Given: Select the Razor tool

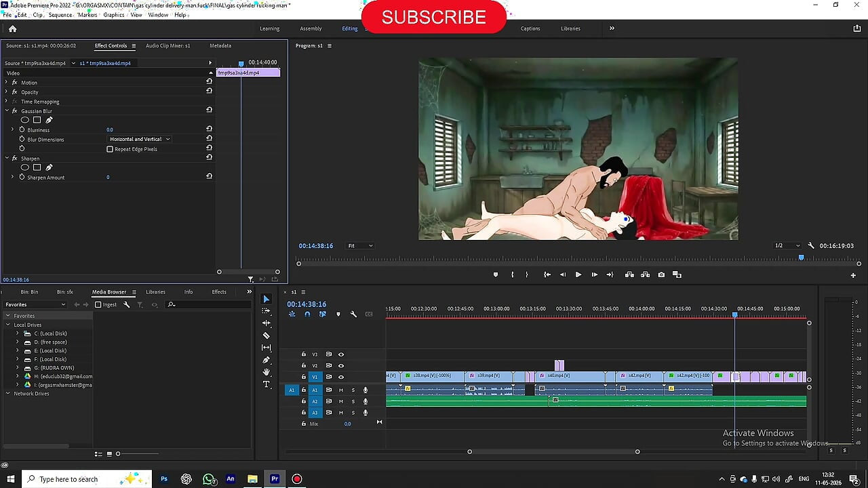Looking at the screenshot, I should point(266,335).
